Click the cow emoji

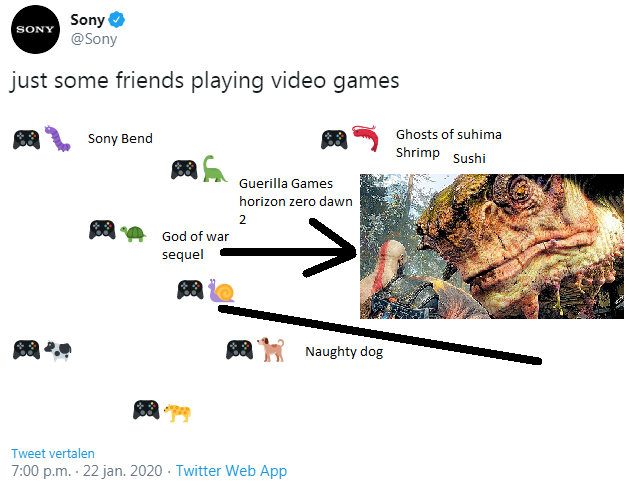pyautogui.click(x=58, y=350)
